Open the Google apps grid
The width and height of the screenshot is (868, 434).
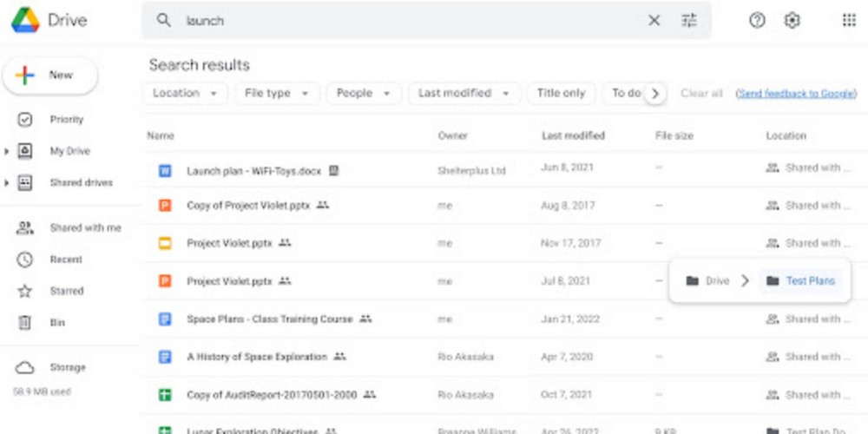849,21
